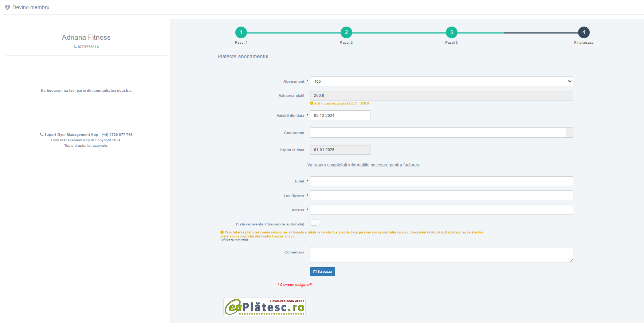Click the Valabil din data field
Screen dimensions: 644x323
click(340, 115)
